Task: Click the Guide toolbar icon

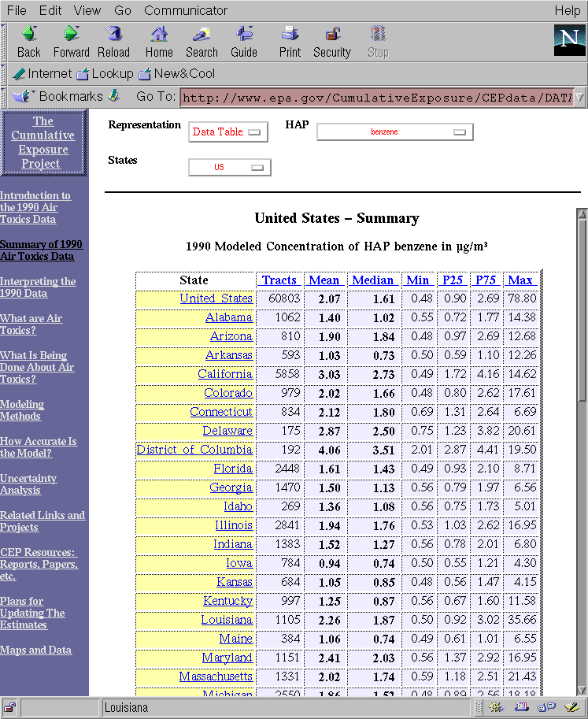Action: pos(244,35)
